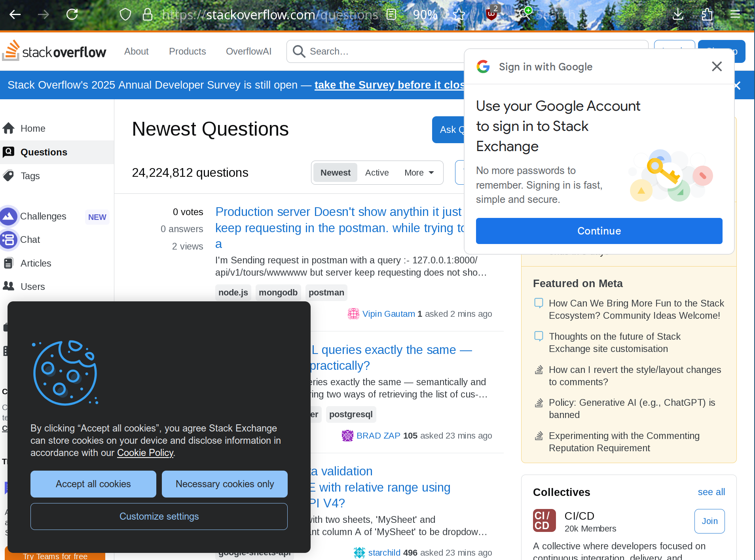This screenshot has height=560, width=755.
Task: Select the Active sort tab
Action: pos(377,173)
